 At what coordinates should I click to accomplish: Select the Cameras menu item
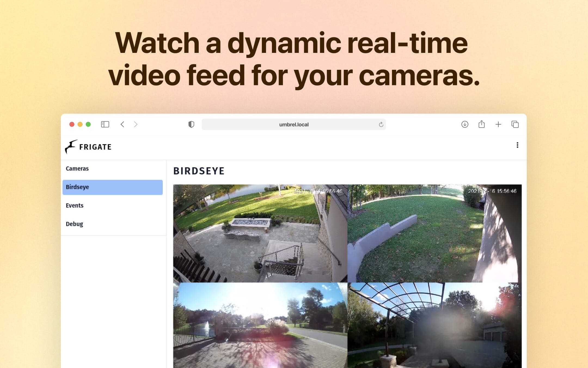coord(77,168)
